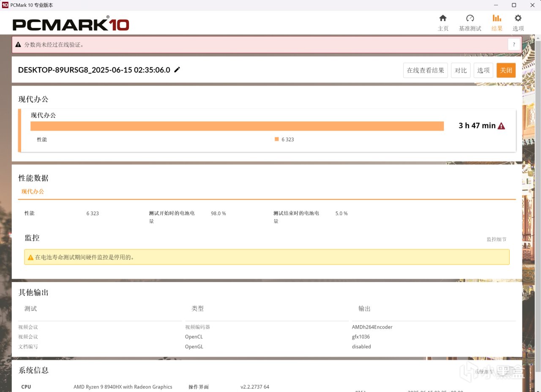Minimize the PCMark 10 window
The width and height of the screenshot is (541, 392).
pos(495,5)
